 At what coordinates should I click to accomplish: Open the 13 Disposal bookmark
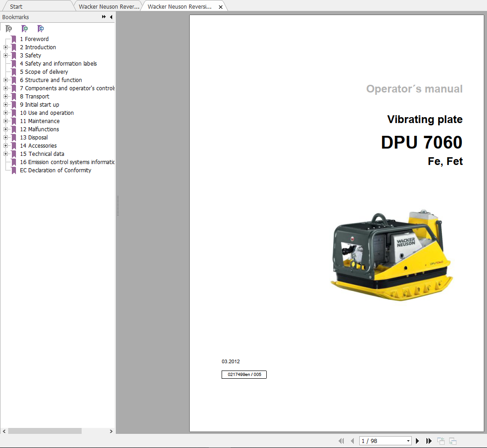tap(34, 138)
